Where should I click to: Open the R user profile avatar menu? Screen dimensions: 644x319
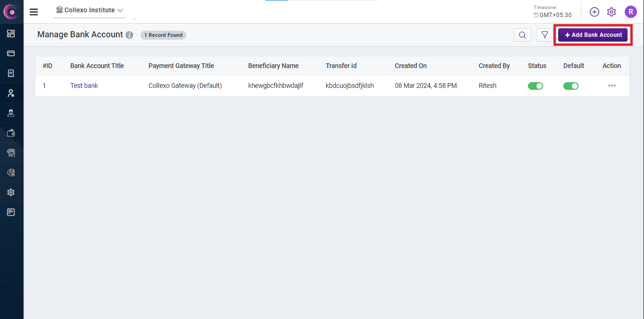630,12
